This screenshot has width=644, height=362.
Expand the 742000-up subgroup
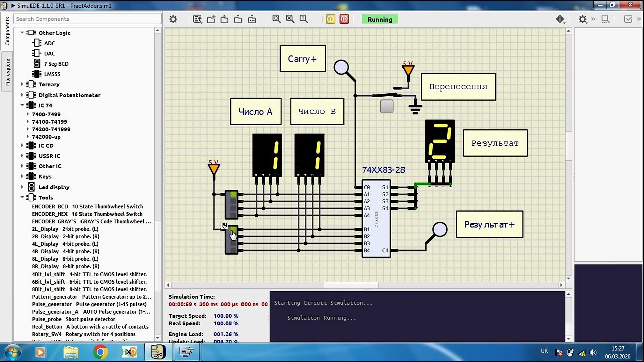(x=28, y=137)
